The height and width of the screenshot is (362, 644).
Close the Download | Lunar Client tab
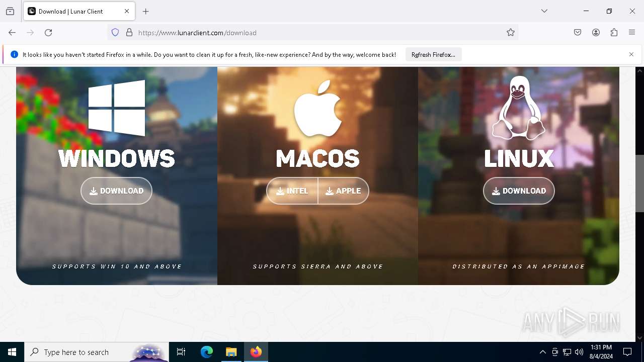(x=127, y=11)
